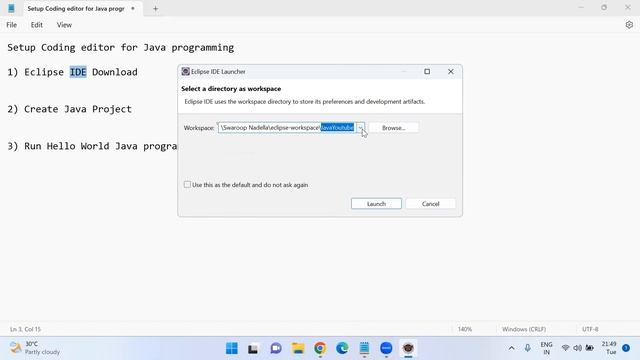The height and width of the screenshot is (360, 640).
Task: Open the black terminal app in taskbar
Action: (x=253, y=348)
